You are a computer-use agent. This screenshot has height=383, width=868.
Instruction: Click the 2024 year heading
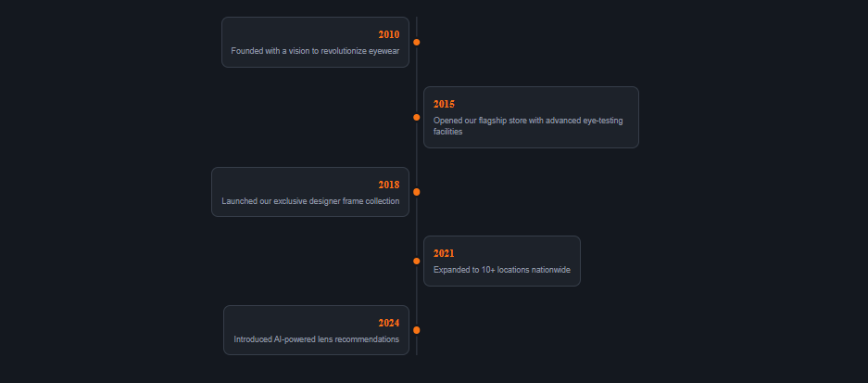pos(388,324)
